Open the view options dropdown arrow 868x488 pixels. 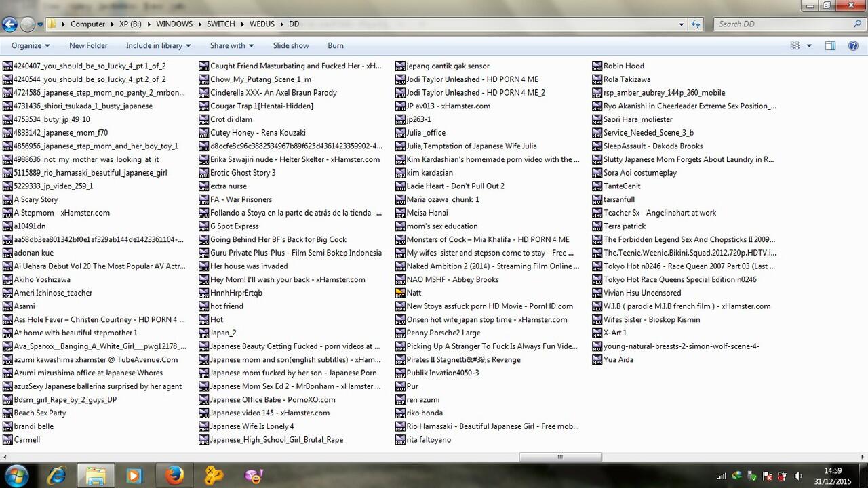pyautogui.click(x=809, y=45)
